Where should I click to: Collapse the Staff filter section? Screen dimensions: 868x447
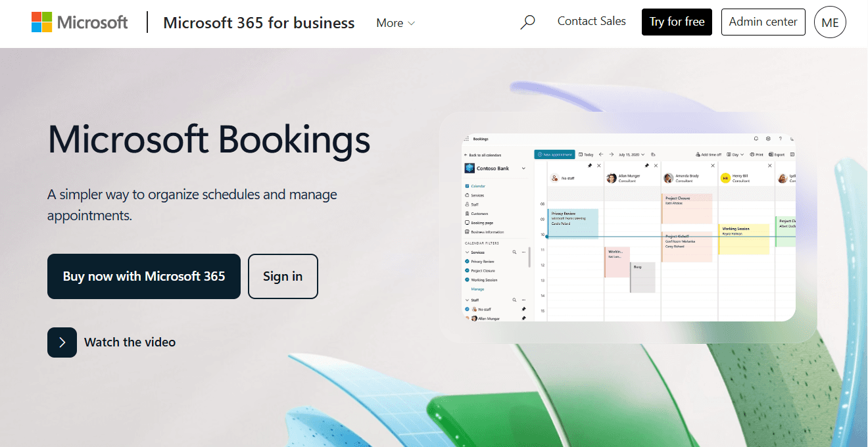(467, 300)
